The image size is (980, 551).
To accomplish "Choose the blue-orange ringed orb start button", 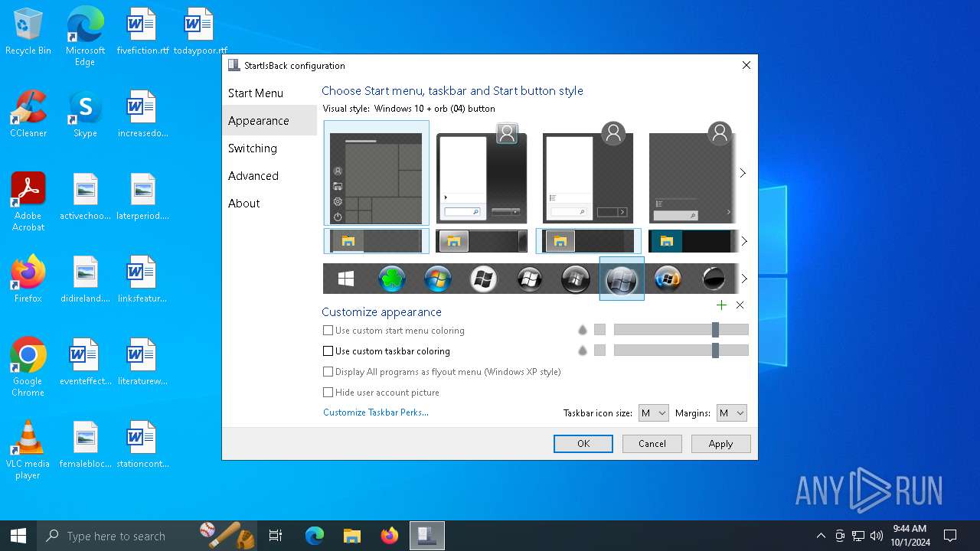I will [x=668, y=279].
